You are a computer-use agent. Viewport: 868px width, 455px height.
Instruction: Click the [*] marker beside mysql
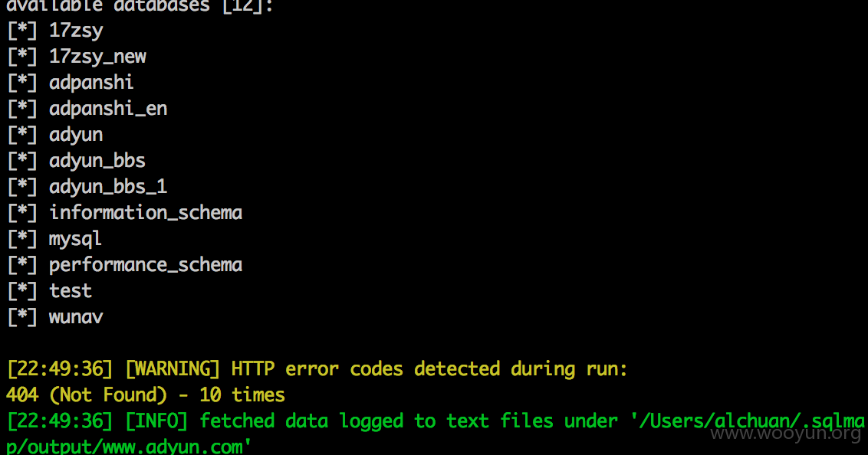[x=22, y=240]
